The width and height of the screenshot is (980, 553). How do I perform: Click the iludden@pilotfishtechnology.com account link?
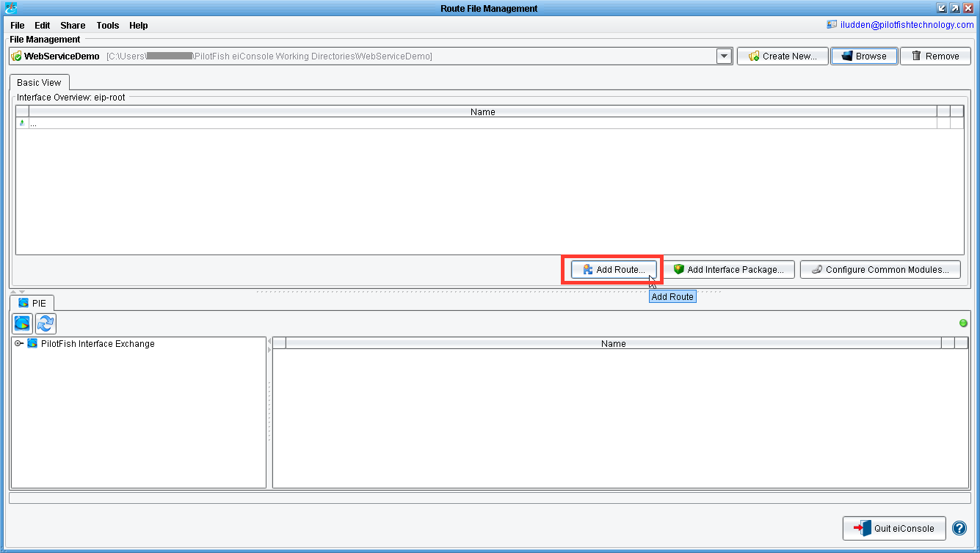click(x=907, y=25)
